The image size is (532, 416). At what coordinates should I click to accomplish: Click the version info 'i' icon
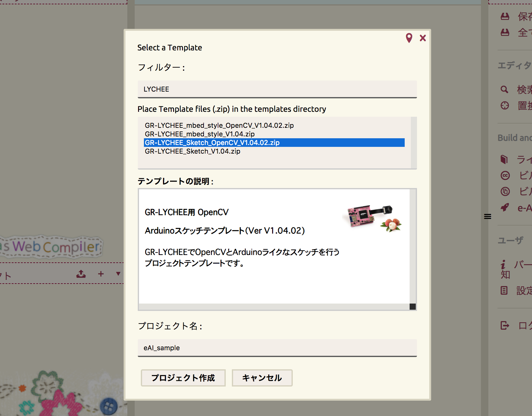point(503,265)
